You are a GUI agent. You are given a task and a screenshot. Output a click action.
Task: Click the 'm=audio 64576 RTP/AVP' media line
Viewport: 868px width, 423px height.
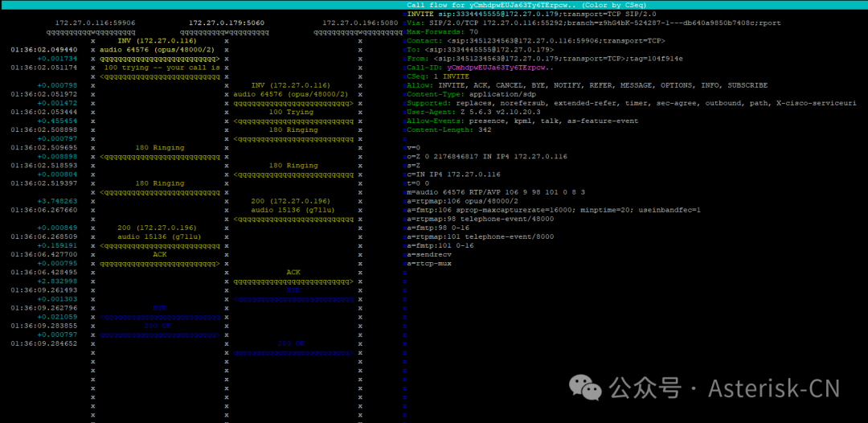click(496, 193)
